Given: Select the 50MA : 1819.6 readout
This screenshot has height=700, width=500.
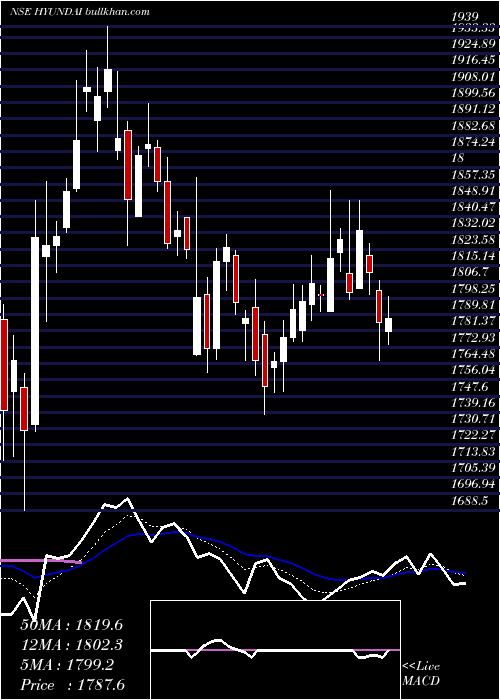Looking at the screenshot, I should click(x=72, y=625).
